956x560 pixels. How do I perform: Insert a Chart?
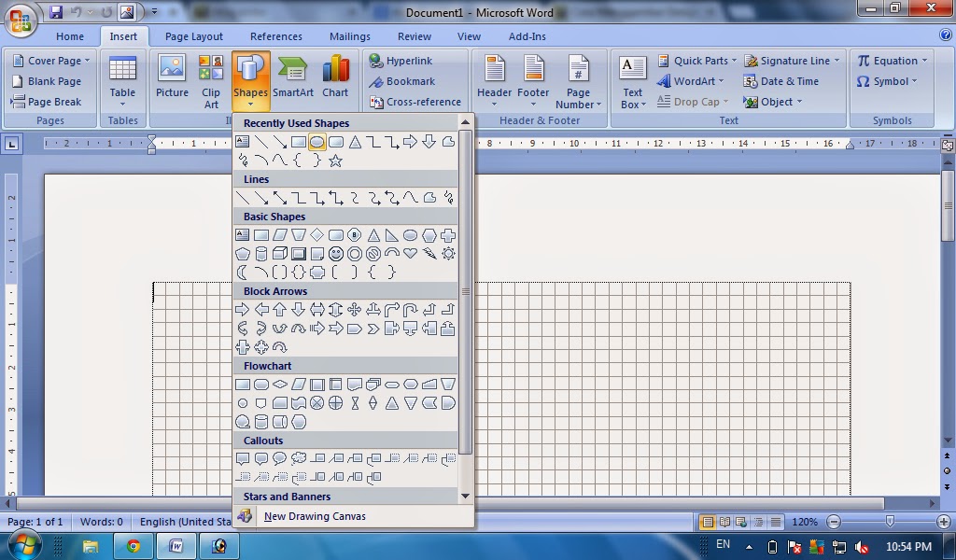[x=335, y=77]
